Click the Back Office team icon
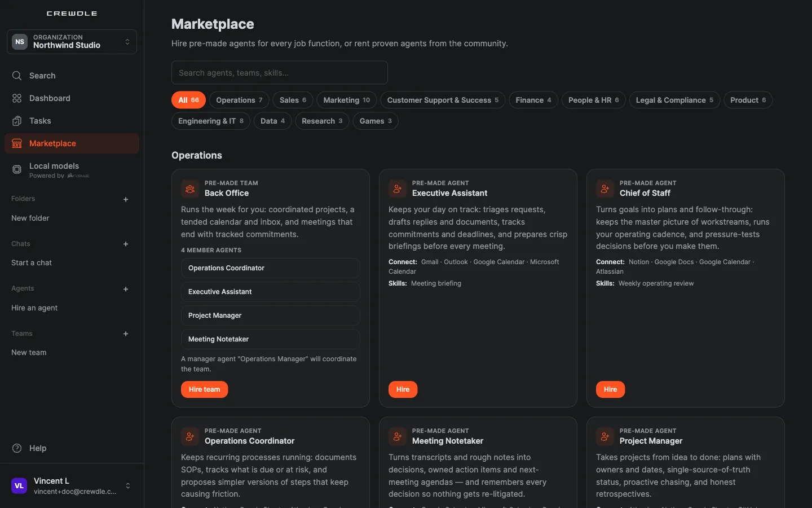812x508 pixels. [x=190, y=189]
